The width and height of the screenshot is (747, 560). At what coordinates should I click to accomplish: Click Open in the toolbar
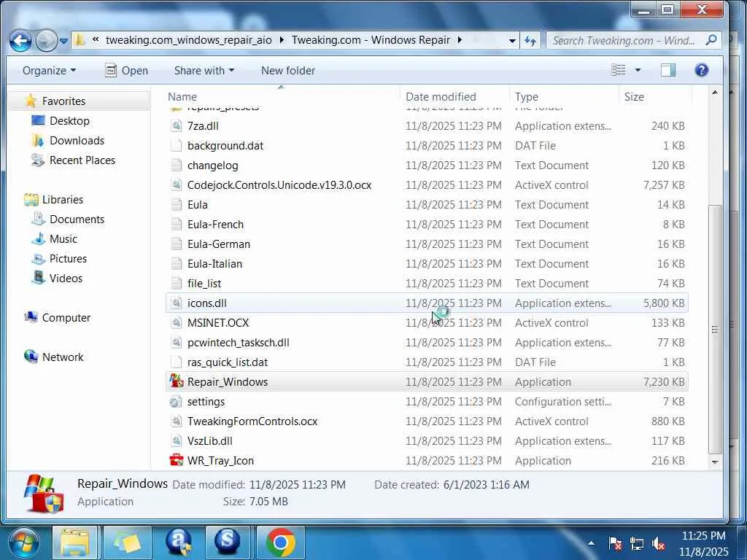tap(126, 71)
